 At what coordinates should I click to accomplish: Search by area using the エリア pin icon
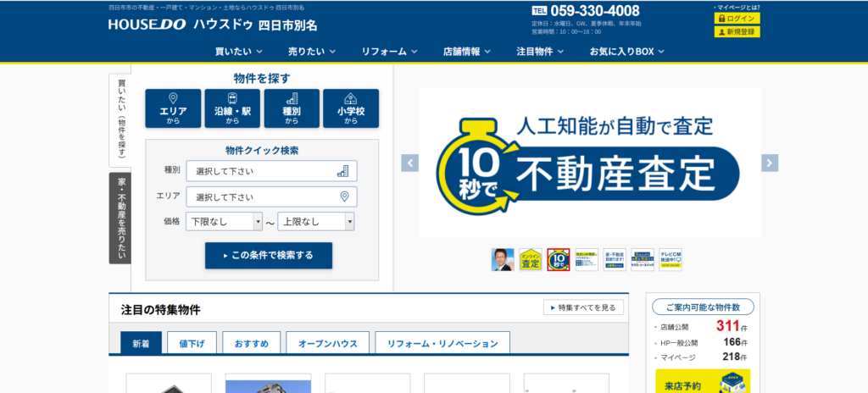(173, 98)
